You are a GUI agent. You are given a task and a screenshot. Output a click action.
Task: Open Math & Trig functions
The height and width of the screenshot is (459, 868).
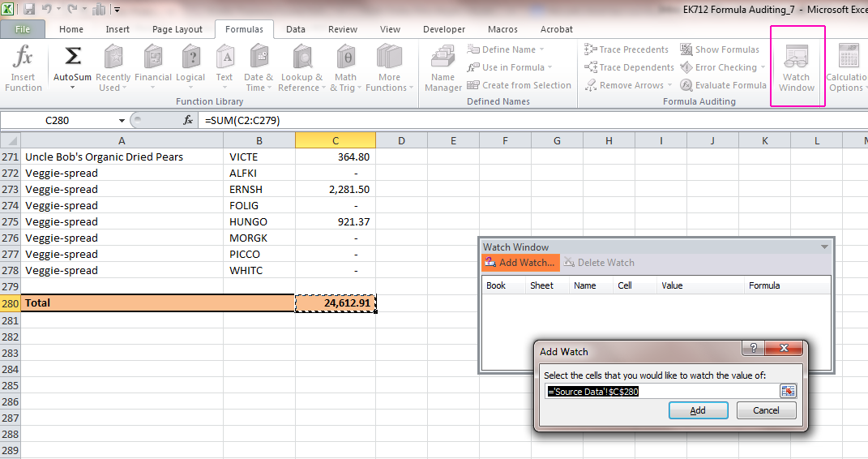345,68
